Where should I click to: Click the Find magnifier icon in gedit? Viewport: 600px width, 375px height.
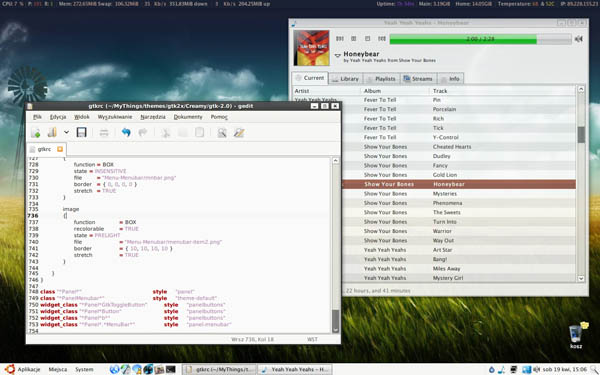click(x=222, y=133)
